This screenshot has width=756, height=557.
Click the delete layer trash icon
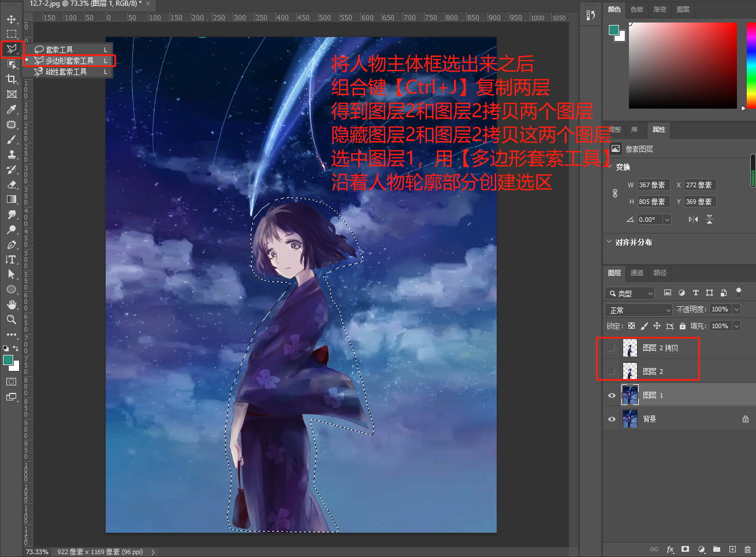(x=747, y=549)
